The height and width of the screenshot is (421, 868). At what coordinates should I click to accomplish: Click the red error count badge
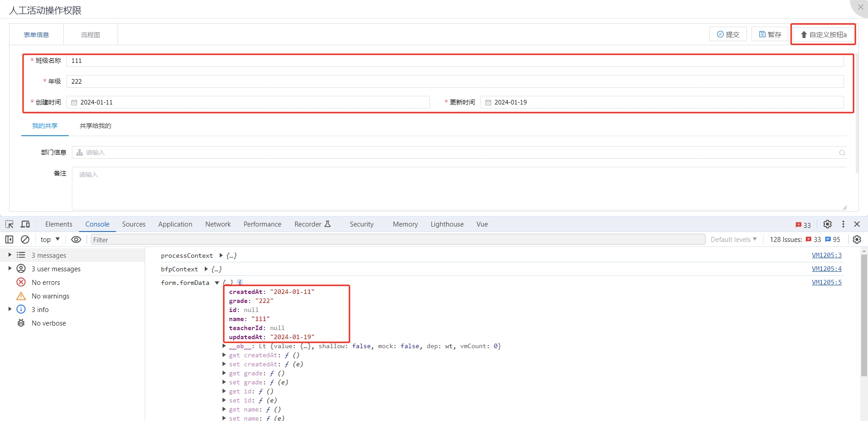pyautogui.click(x=803, y=225)
